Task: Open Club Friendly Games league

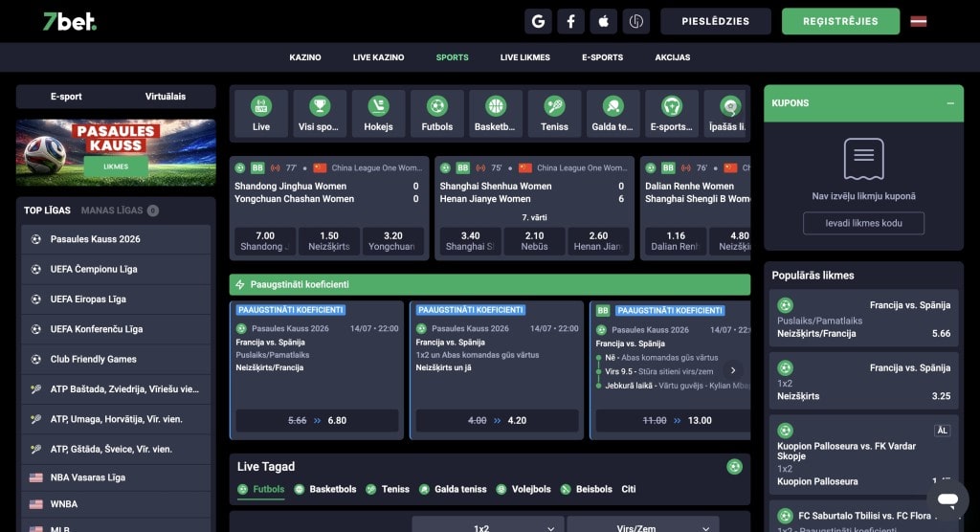Action: click(x=116, y=360)
